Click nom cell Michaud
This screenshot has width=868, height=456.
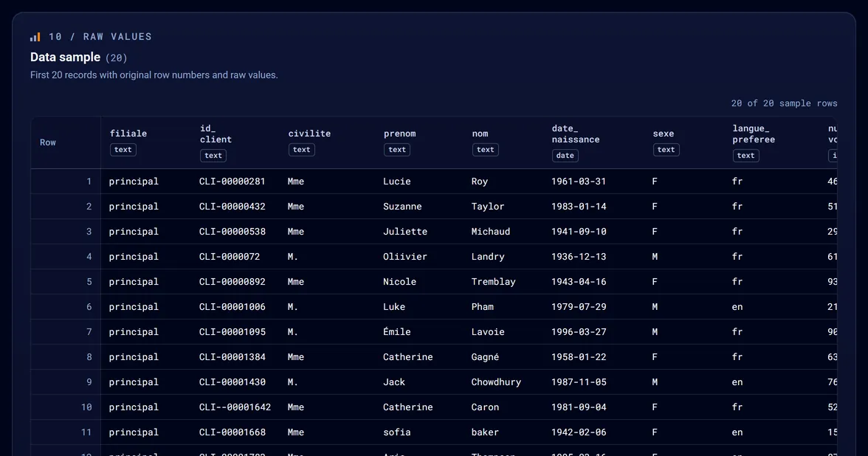pos(490,232)
